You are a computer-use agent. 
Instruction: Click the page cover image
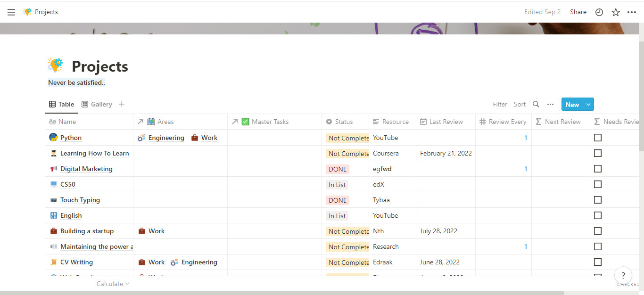click(x=319, y=28)
